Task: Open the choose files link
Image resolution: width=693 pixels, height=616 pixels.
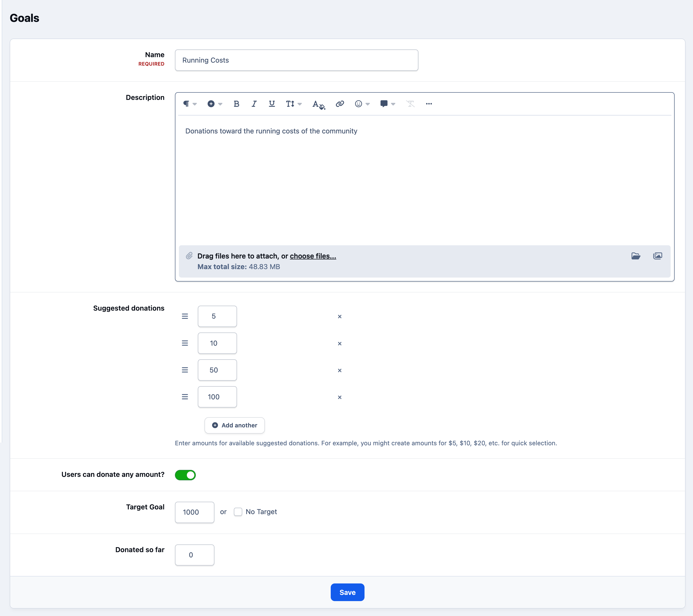Action: coord(313,256)
